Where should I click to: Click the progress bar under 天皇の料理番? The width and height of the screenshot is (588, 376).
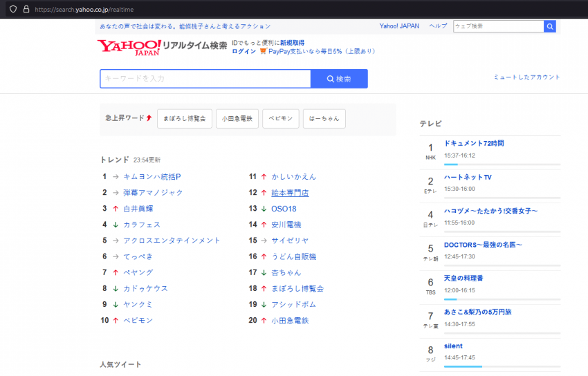(502, 299)
